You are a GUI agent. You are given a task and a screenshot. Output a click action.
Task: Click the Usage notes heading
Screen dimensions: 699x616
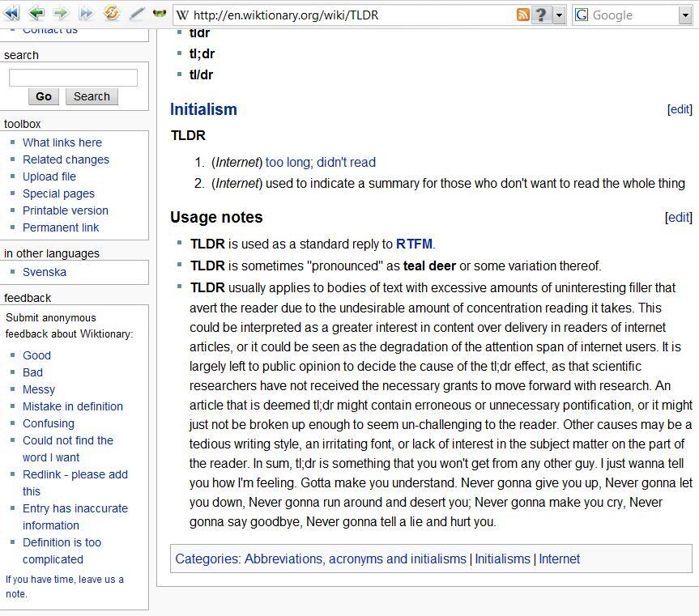tap(216, 218)
